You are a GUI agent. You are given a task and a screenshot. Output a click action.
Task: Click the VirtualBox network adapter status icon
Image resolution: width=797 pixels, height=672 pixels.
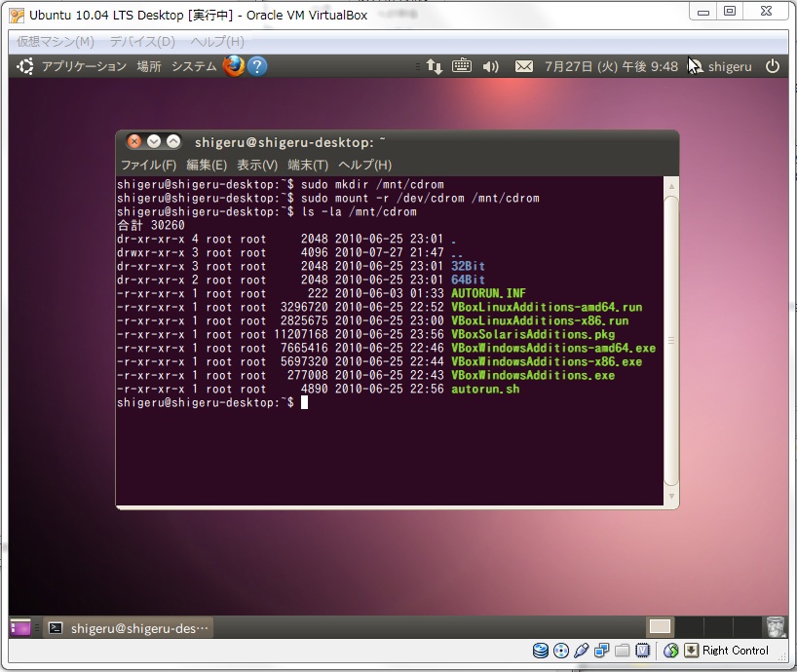click(602, 651)
